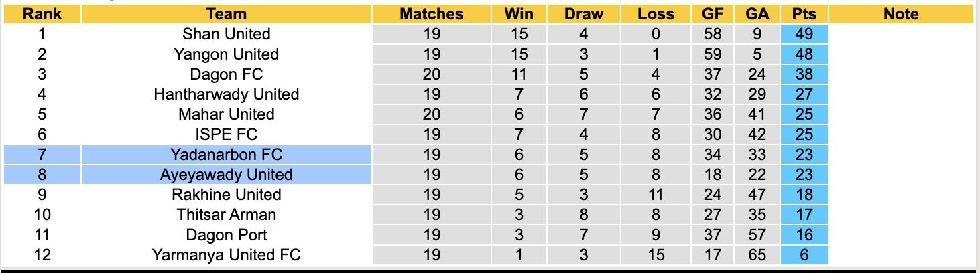Click highlighted Ayeyawady United team
This screenshot has height=273, width=980.
[227, 175]
